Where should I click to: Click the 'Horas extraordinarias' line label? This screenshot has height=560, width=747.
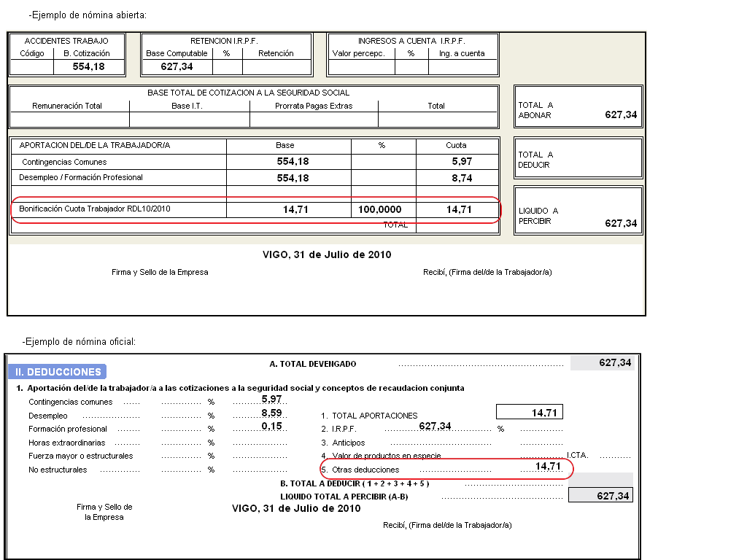66,443
